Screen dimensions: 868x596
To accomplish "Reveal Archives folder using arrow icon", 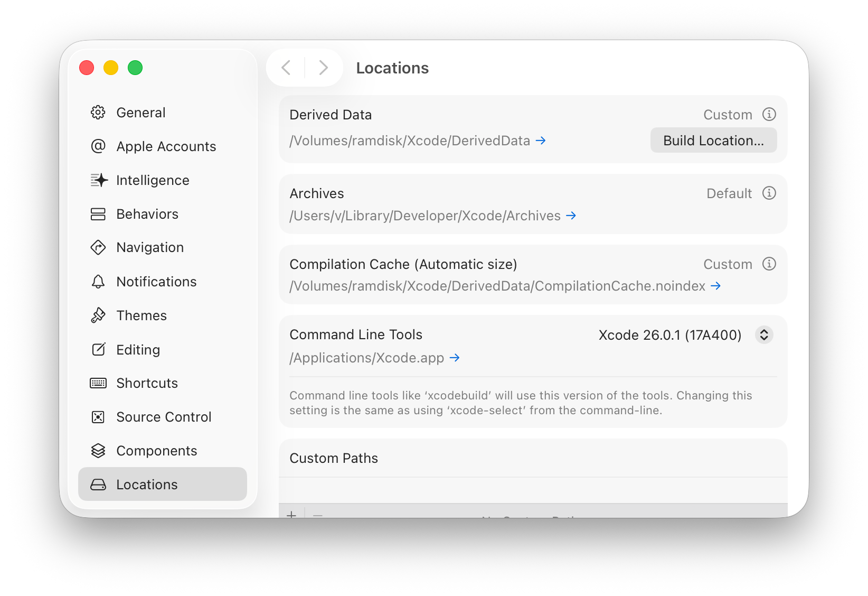I will pyautogui.click(x=571, y=216).
